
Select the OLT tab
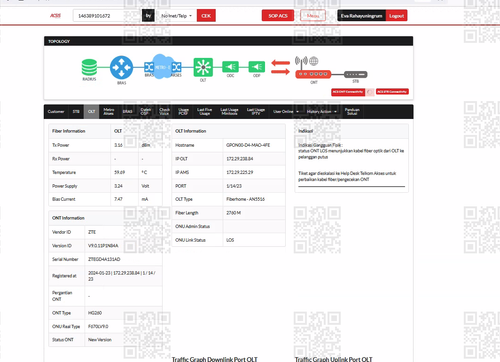(x=91, y=112)
